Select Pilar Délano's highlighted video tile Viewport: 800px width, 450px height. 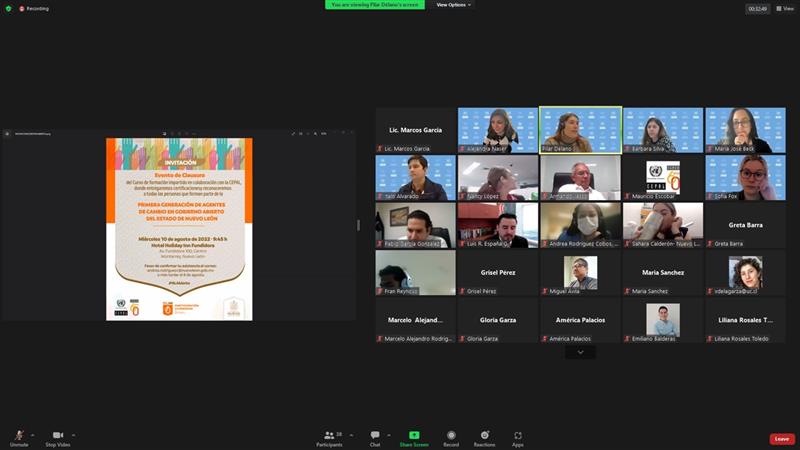click(x=581, y=130)
